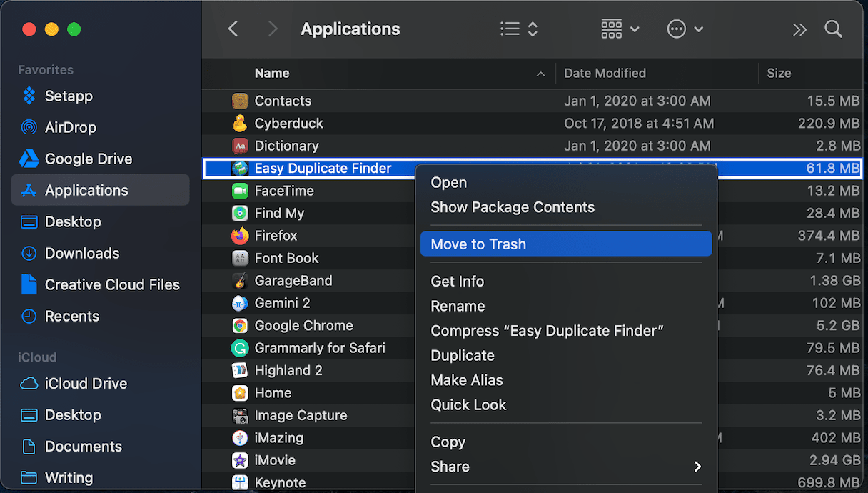The height and width of the screenshot is (493, 868).
Task: Expand the Share submenu arrow
Action: (697, 467)
